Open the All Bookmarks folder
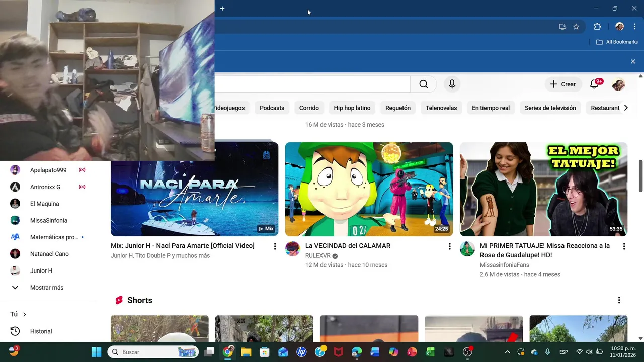The height and width of the screenshot is (362, 644). click(617, 42)
